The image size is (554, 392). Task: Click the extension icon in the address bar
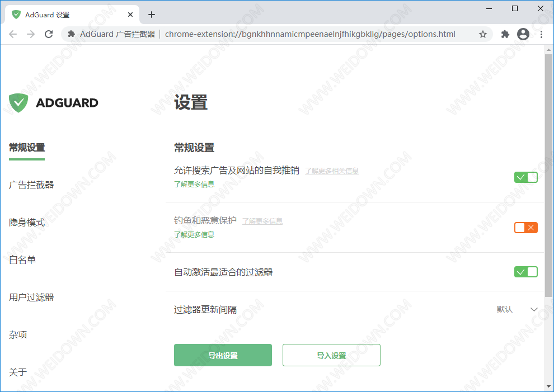point(72,34)
